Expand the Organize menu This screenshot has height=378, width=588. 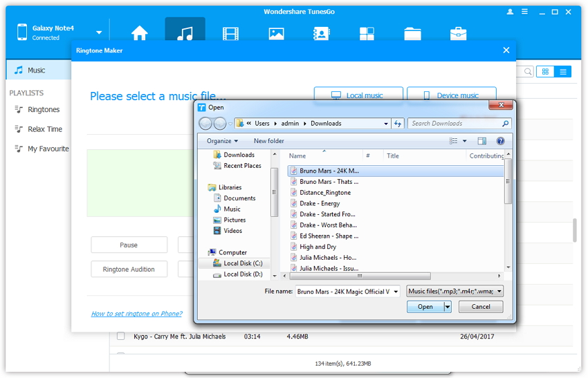click(221, 141)
